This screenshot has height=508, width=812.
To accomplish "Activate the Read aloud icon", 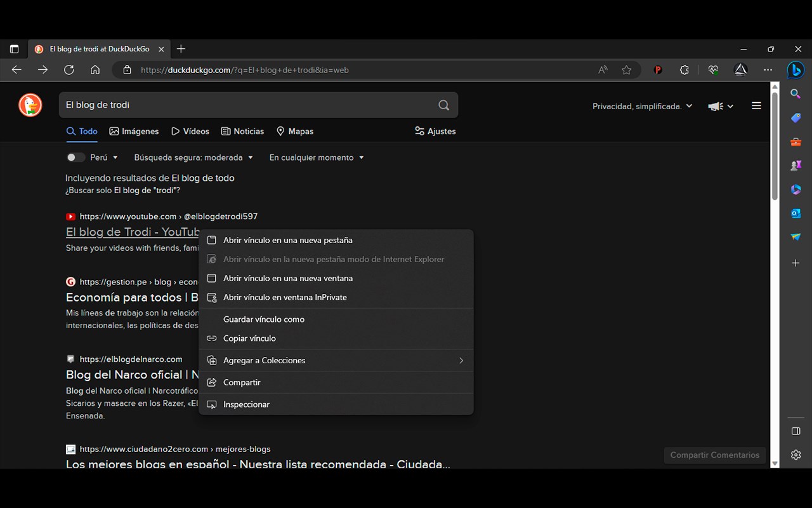I will 603,70.
